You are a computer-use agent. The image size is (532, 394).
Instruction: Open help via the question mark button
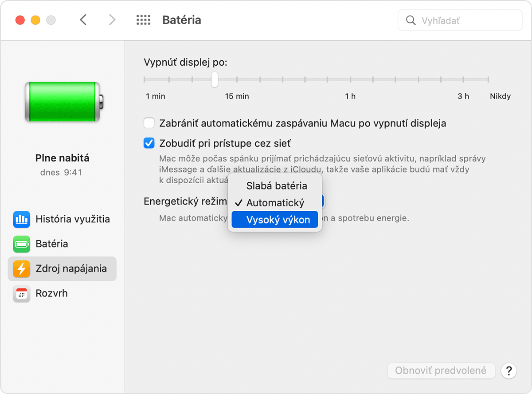point(509,371)
